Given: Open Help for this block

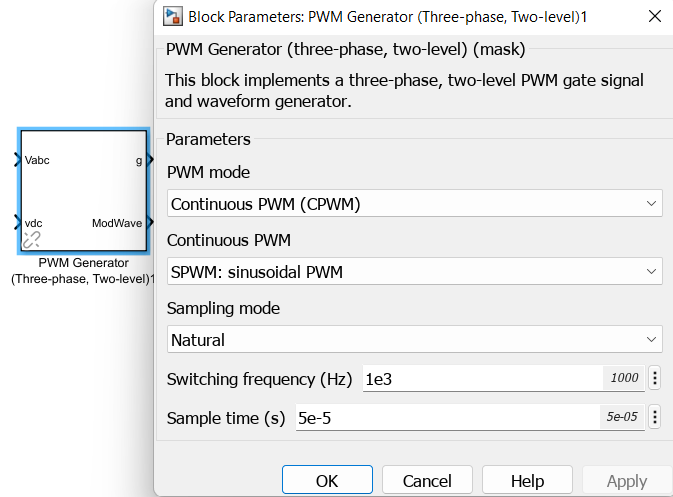Looking at the screenshot, I should (x=527, y=481).
